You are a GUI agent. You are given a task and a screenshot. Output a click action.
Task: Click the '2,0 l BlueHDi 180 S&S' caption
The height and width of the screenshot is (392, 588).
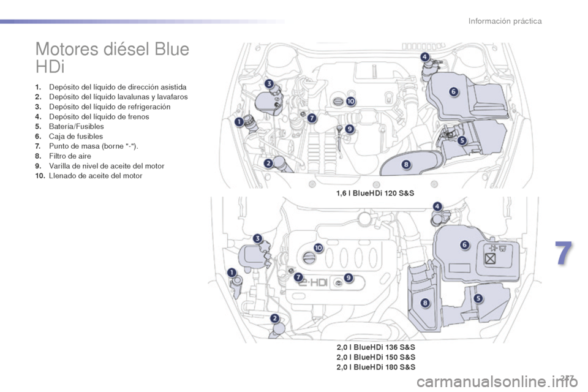[375, 367]
